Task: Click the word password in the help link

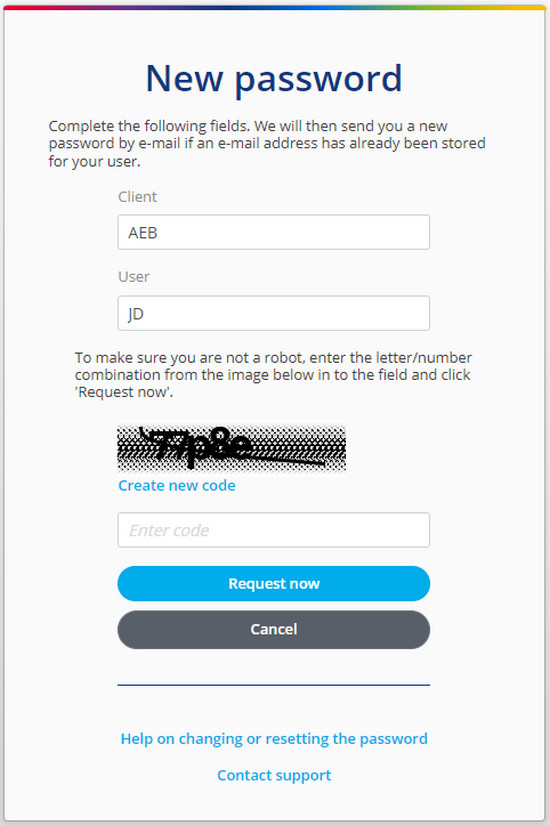Action: [394, 739]
